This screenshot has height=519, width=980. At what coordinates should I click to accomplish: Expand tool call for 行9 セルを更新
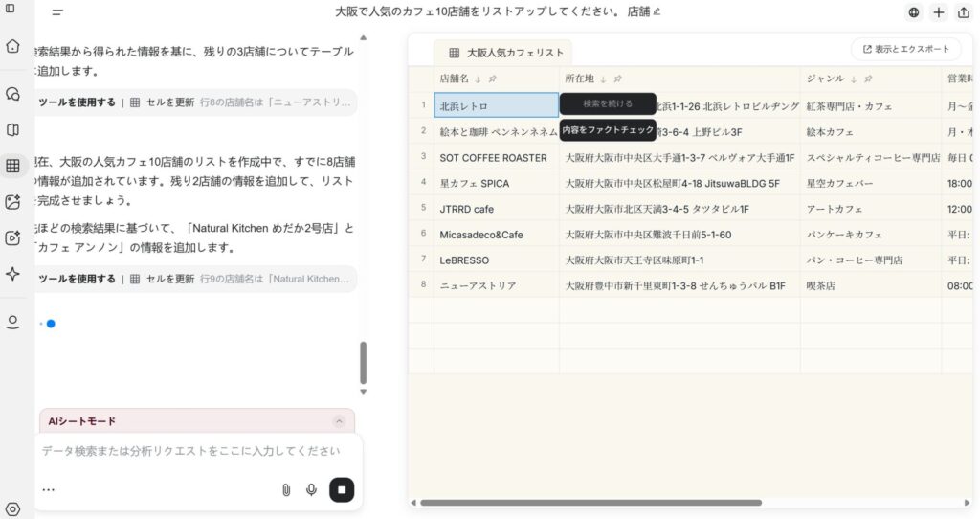pos(197,279)
